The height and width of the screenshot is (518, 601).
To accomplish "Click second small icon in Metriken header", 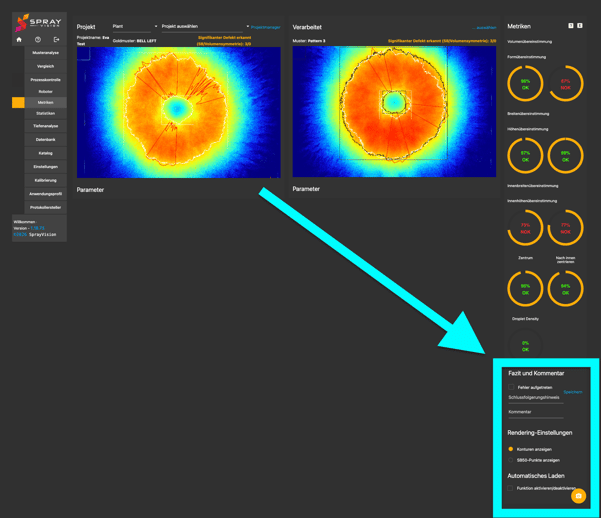I will [580, 26].
